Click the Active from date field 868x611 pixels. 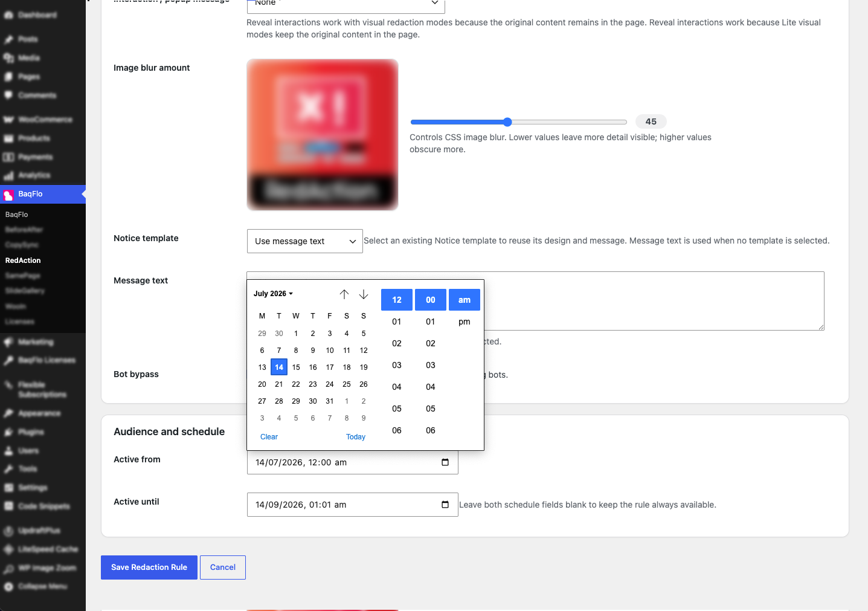tap(353, 462)
